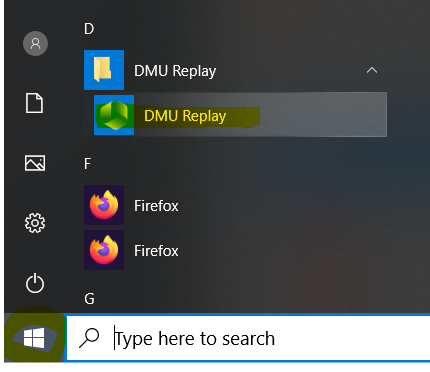Open Settings gear in Start sidebar

[35, 223]
